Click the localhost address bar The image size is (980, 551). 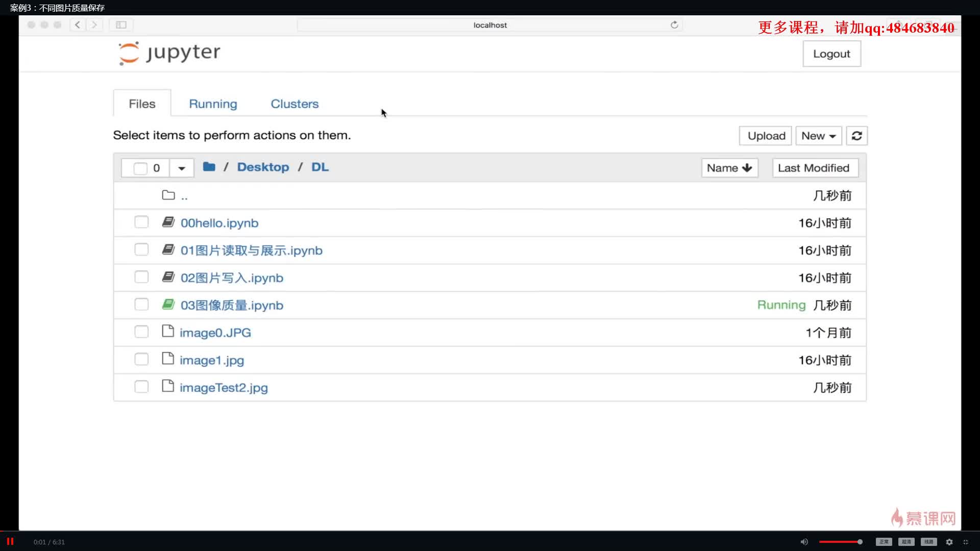point(490,24)
